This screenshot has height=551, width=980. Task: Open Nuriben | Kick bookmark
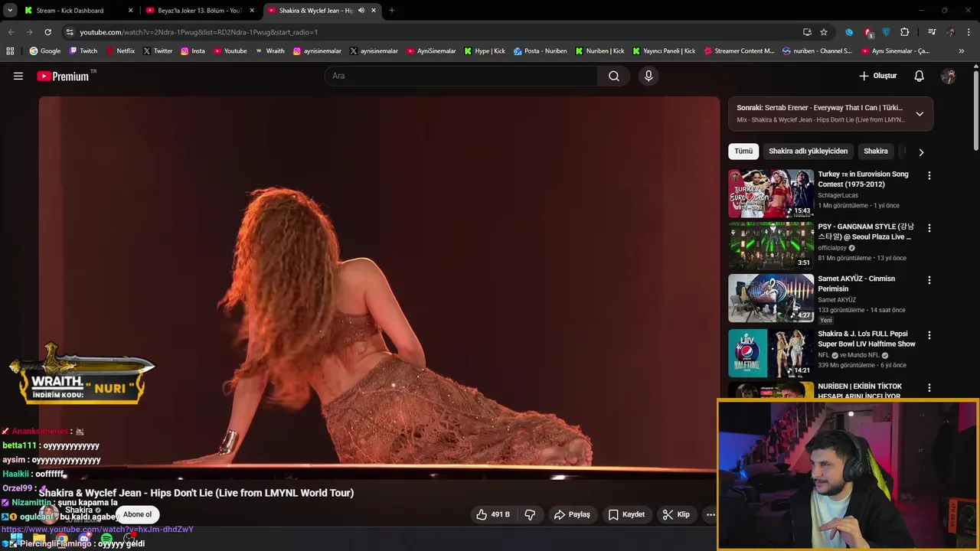coord(599,51)
